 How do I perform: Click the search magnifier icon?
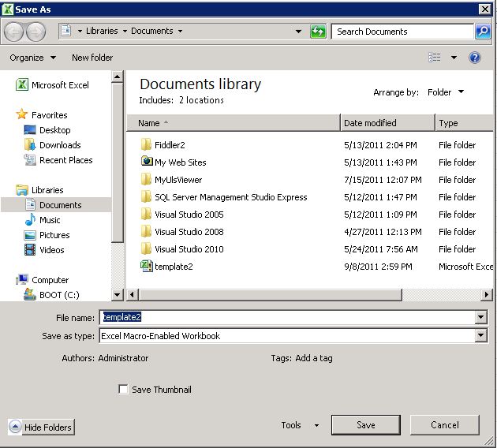483,32
